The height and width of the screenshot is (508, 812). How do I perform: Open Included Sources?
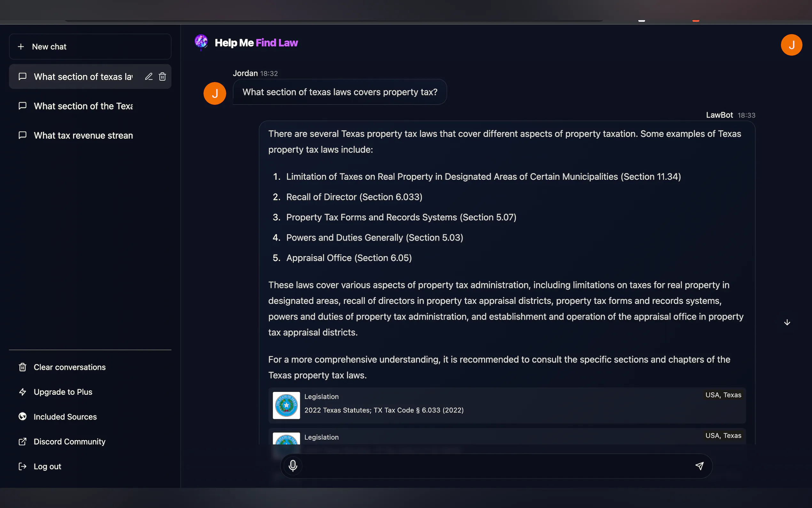click(65, 417)
